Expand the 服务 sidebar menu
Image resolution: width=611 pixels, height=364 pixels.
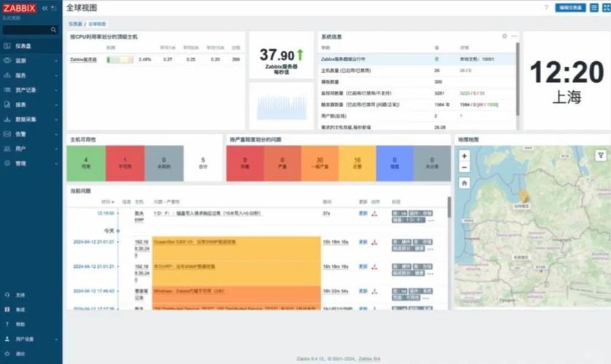coord(31,75)
